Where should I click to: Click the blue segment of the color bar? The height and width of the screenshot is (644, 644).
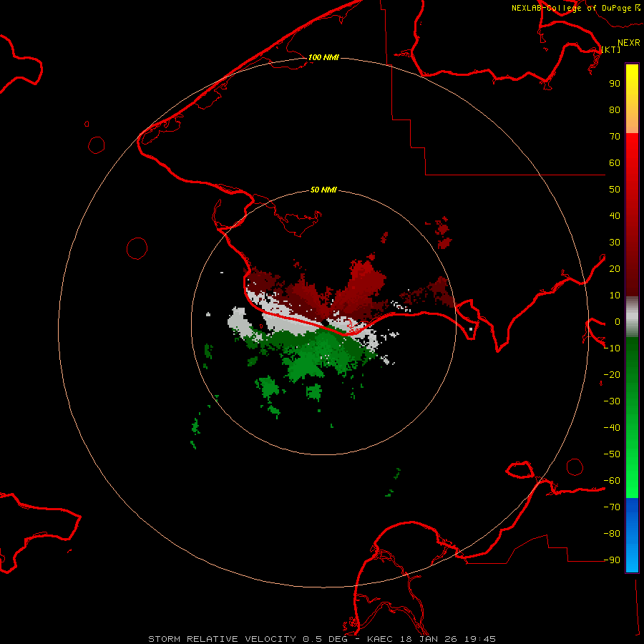pyautogui.click(x=632, y=534)
